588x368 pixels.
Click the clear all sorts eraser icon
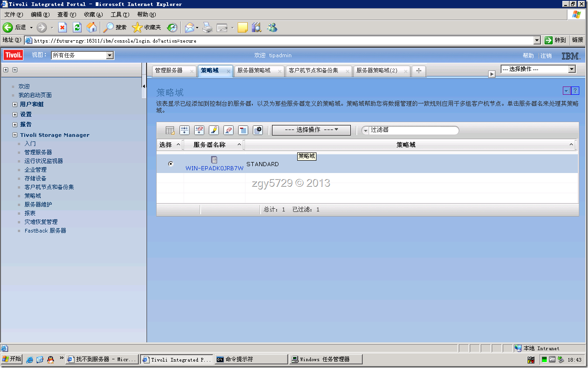point(229,130)
